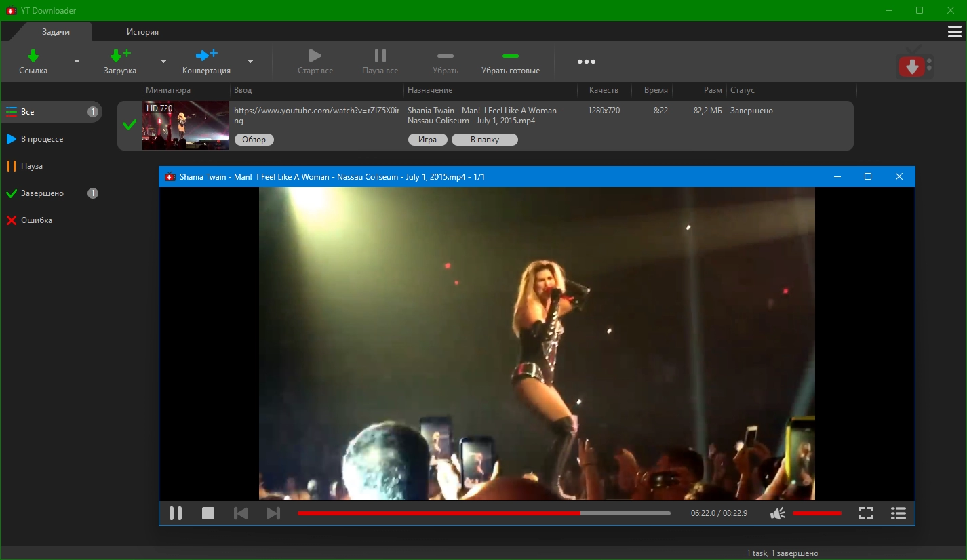Screen dimensions: 967x560
Task: Click the В папку button
Action: [x=484, y=140]
